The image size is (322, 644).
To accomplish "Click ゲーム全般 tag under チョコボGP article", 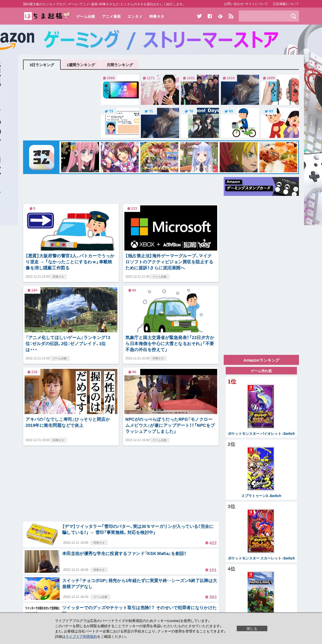I will pos(100,597).
